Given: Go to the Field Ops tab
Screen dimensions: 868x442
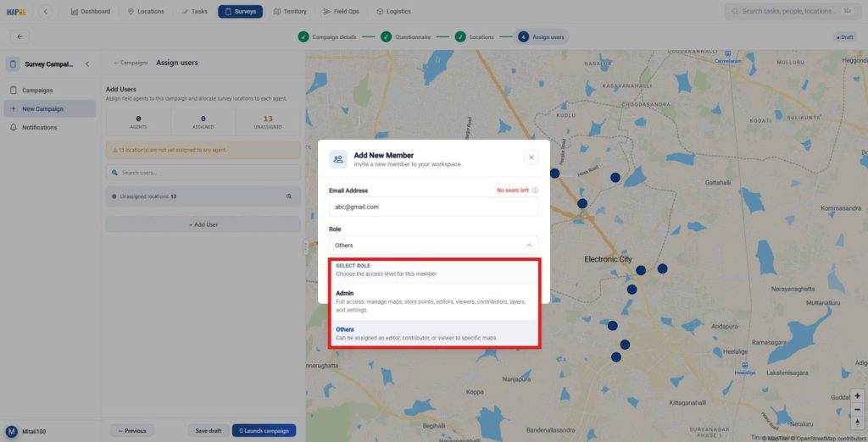Looking at the screenshot, I should 341,11.
